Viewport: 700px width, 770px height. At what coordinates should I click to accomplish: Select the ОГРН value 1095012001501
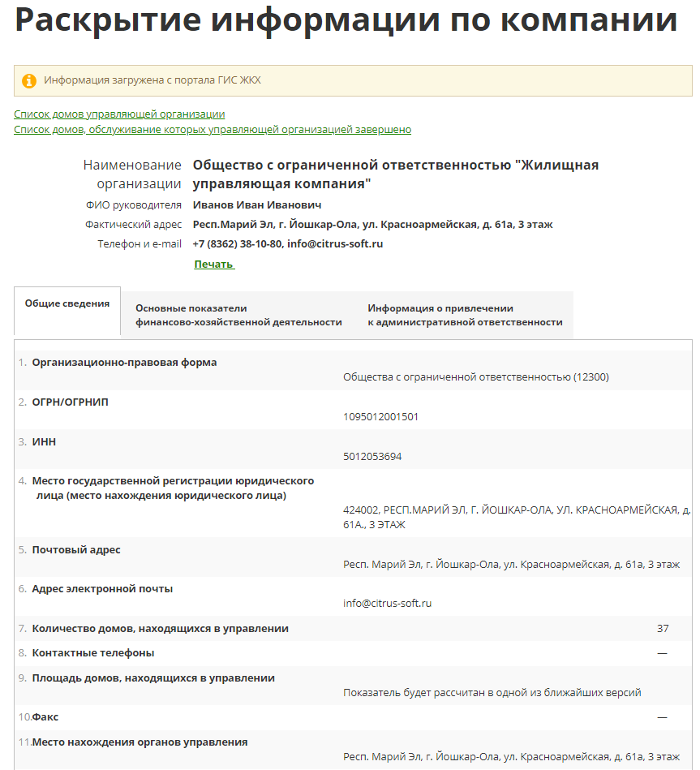click(x=380, y=417)
